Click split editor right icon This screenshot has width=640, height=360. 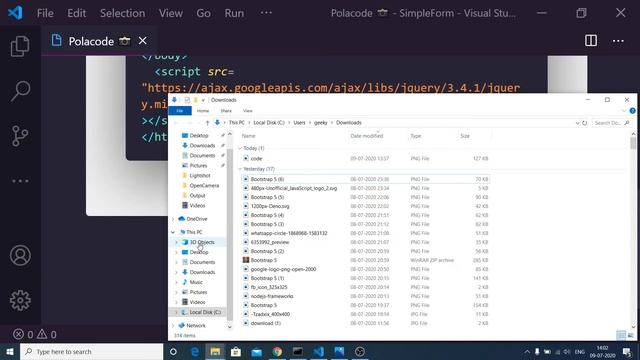[591, 40]
